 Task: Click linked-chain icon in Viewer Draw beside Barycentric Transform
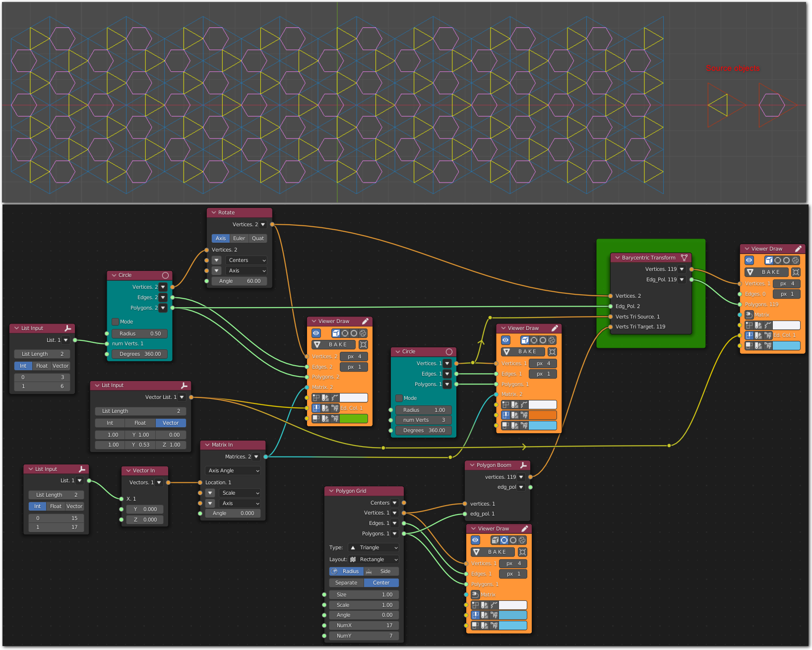[x=796, y=260]
